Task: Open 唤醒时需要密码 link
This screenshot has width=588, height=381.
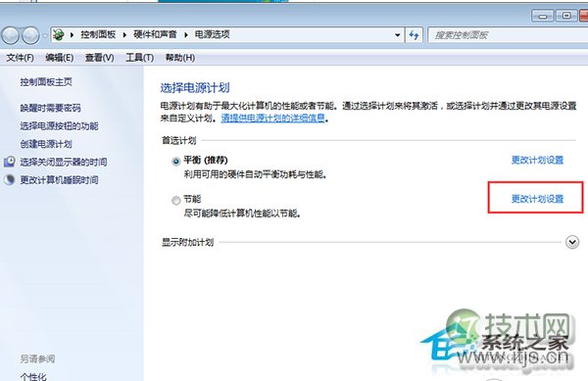Action: (50, 109)
